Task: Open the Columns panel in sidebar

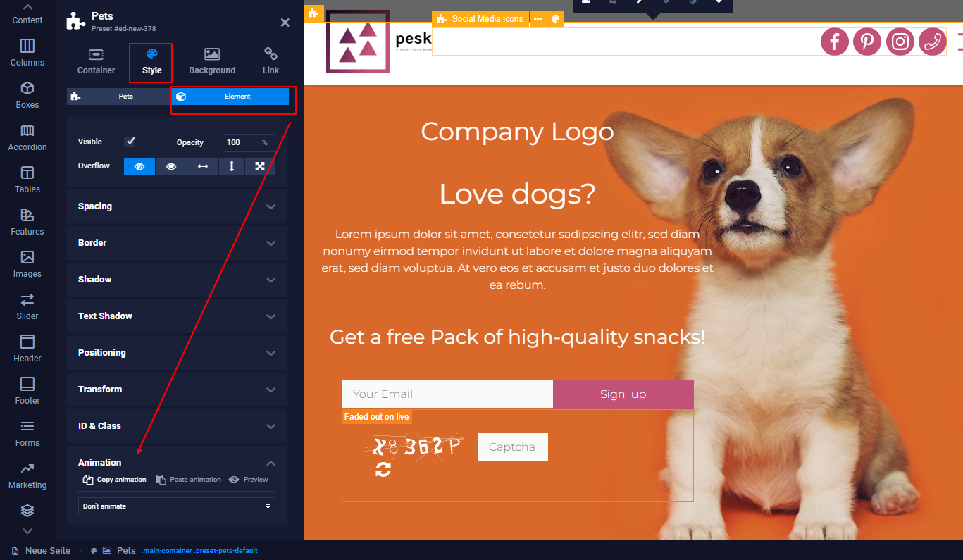Action: click(27, 53)
